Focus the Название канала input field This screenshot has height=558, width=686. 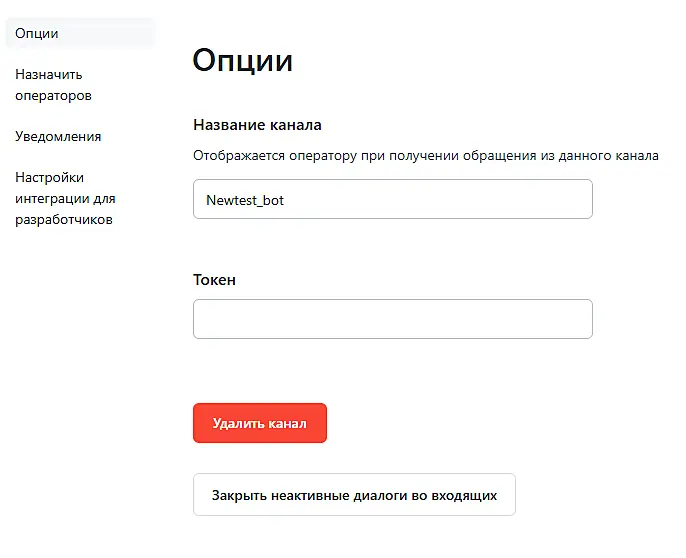pos(392,199)
